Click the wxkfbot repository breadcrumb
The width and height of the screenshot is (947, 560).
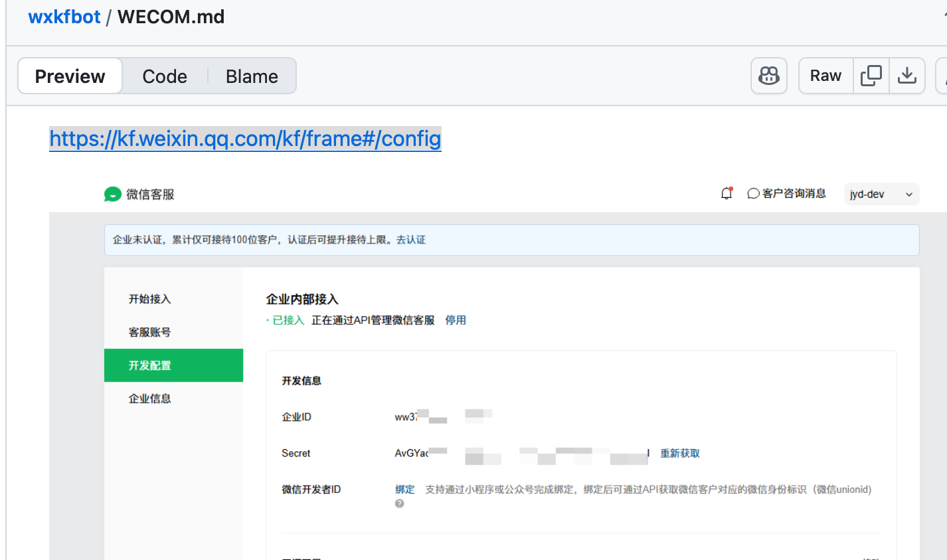click(64, 17)
